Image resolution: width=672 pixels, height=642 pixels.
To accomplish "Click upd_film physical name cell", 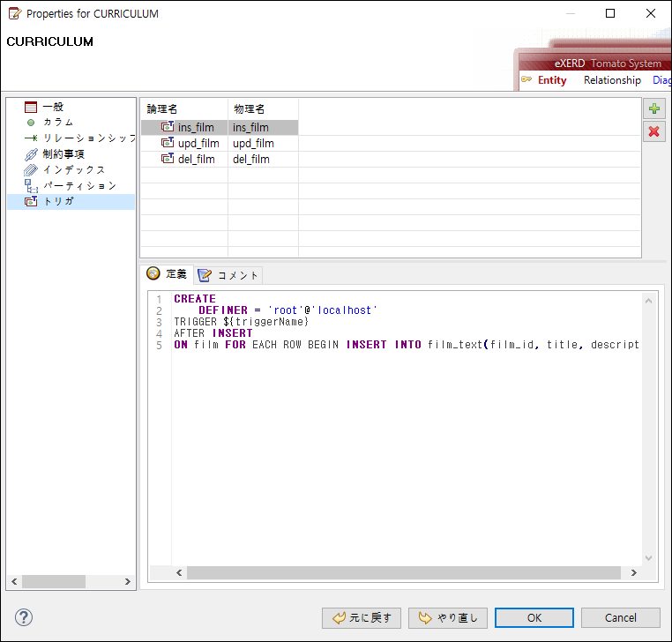I will 263,143.
